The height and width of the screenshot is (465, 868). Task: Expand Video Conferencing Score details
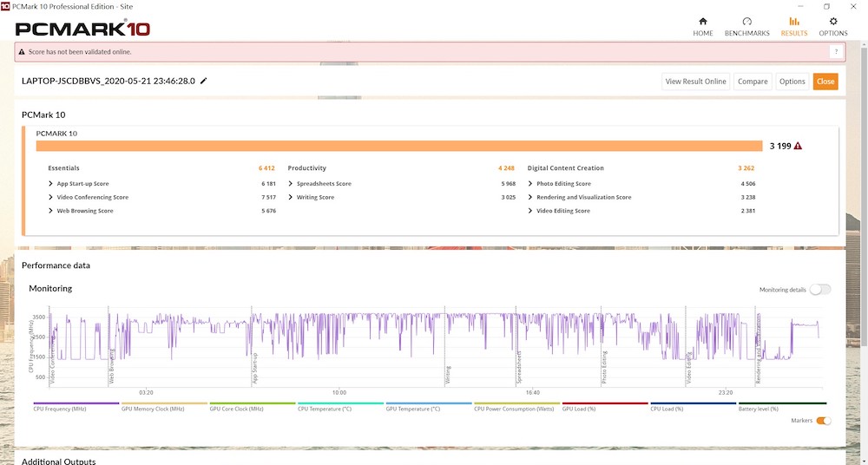click(51, 197)
